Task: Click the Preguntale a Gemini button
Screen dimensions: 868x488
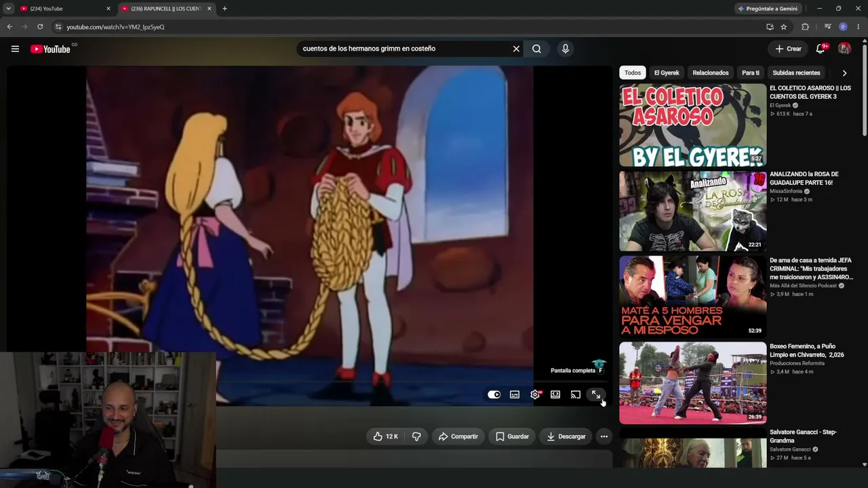Action: point(768,9)
